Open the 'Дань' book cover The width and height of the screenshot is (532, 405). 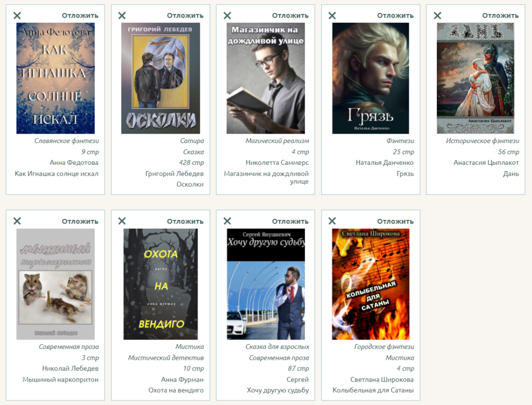(x=475, y=78)
